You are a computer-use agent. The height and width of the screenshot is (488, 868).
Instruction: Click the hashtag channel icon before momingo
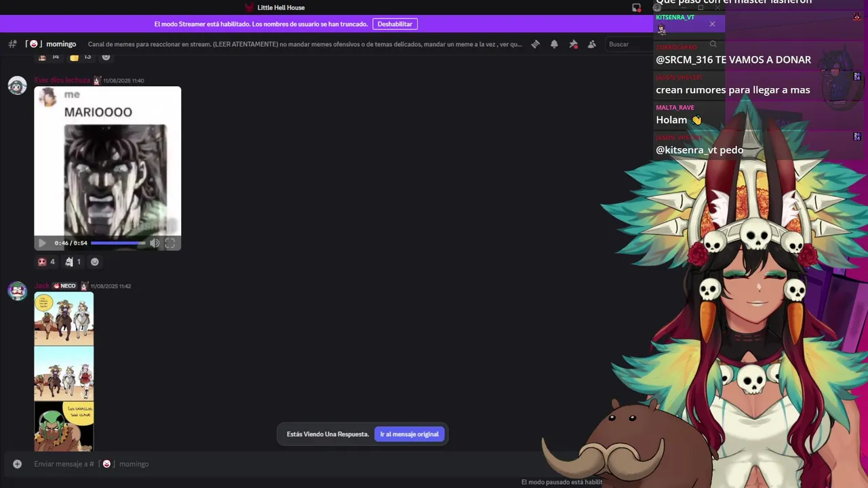[12, 44]
